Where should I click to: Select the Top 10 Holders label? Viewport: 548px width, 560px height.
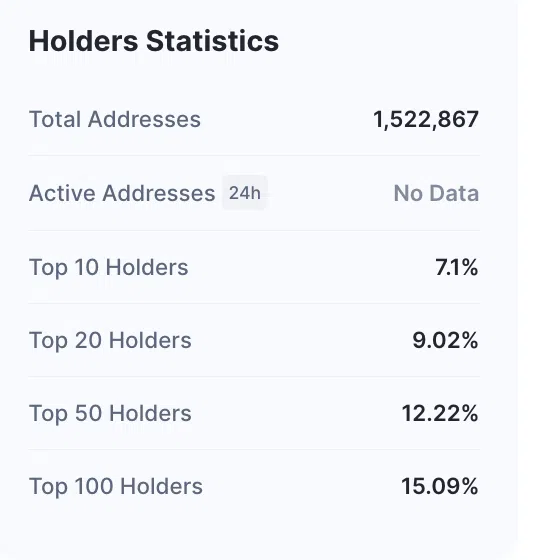click(x=109, y=268)
